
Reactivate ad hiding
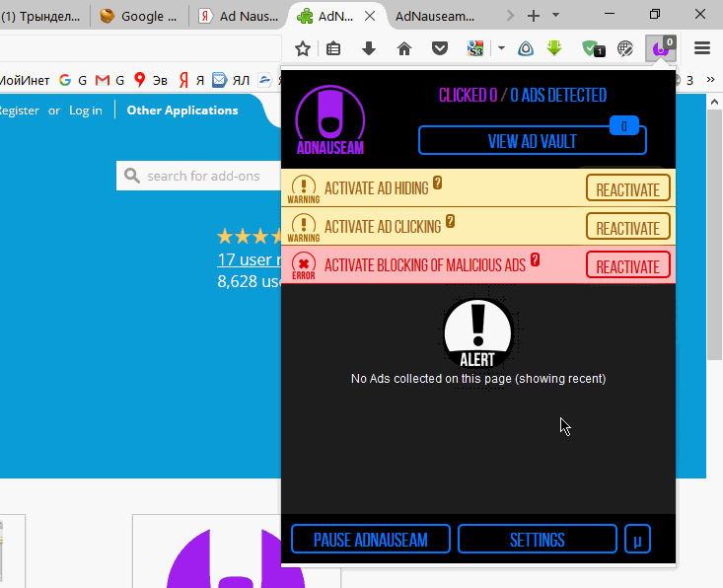tap(627, 188)
